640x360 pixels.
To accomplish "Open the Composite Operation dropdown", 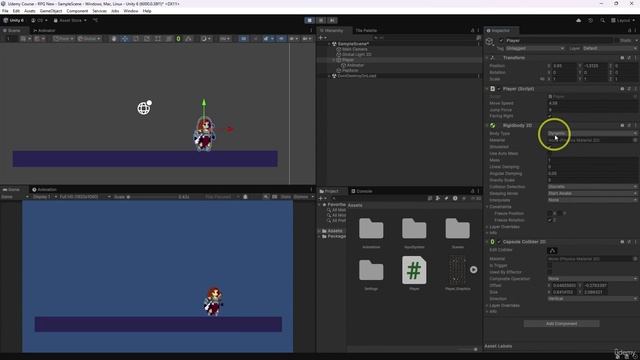I will [592, 279].
